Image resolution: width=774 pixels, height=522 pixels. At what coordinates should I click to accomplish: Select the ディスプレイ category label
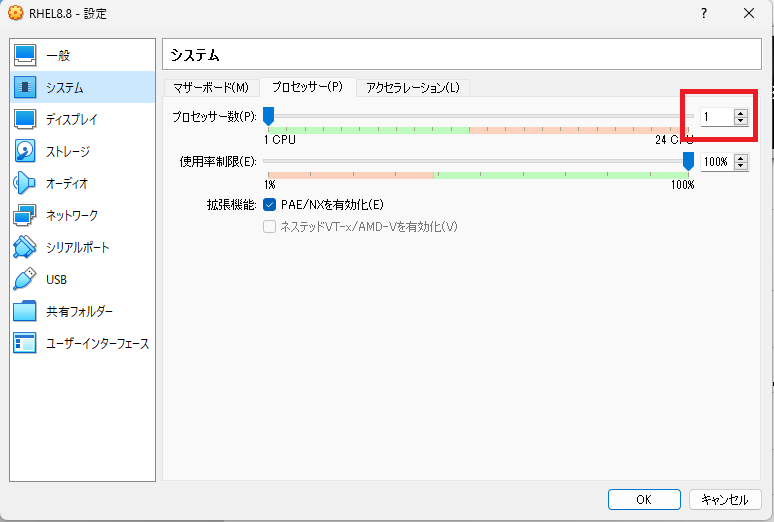(x=72, y=120)
